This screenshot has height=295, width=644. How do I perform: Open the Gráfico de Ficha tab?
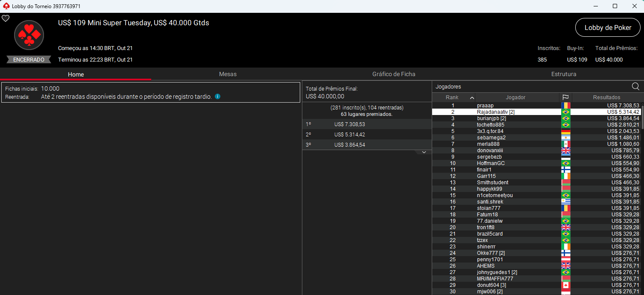(x=393, y=74)
